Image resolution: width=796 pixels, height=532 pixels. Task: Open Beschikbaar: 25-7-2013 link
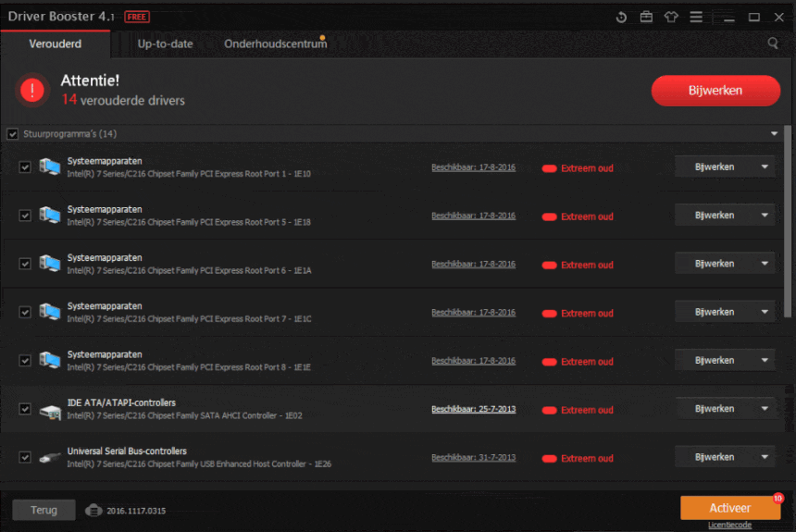[x=474, y=409]
